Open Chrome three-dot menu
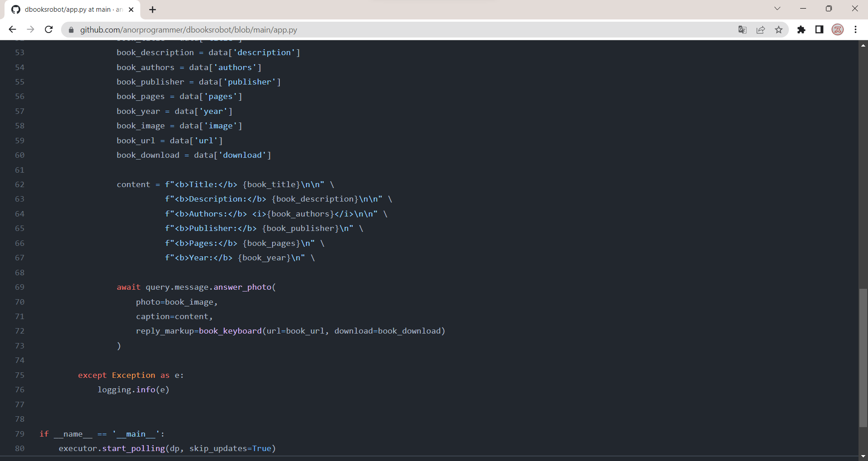Viewport: 868px width, 461px height. click(855, 30)
